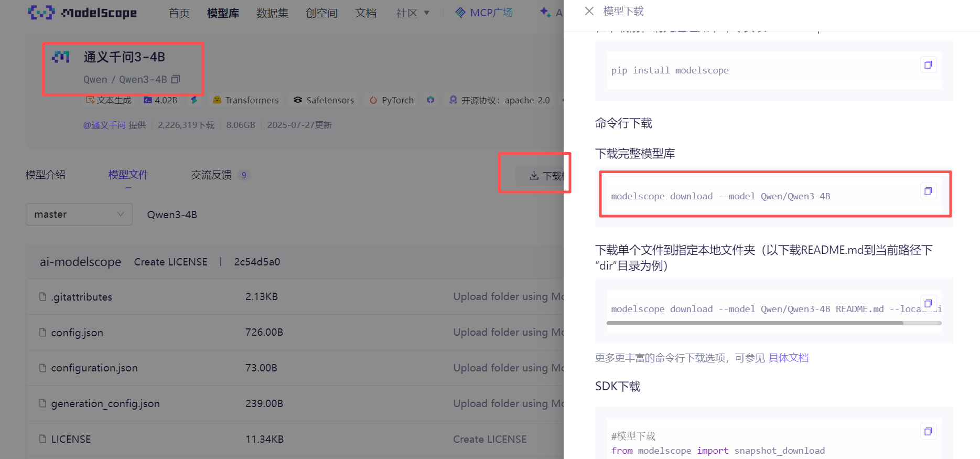Click the '2025-07-27更新' date text
The height and width of the screenshot is (459, 980).
coord(299,125)
